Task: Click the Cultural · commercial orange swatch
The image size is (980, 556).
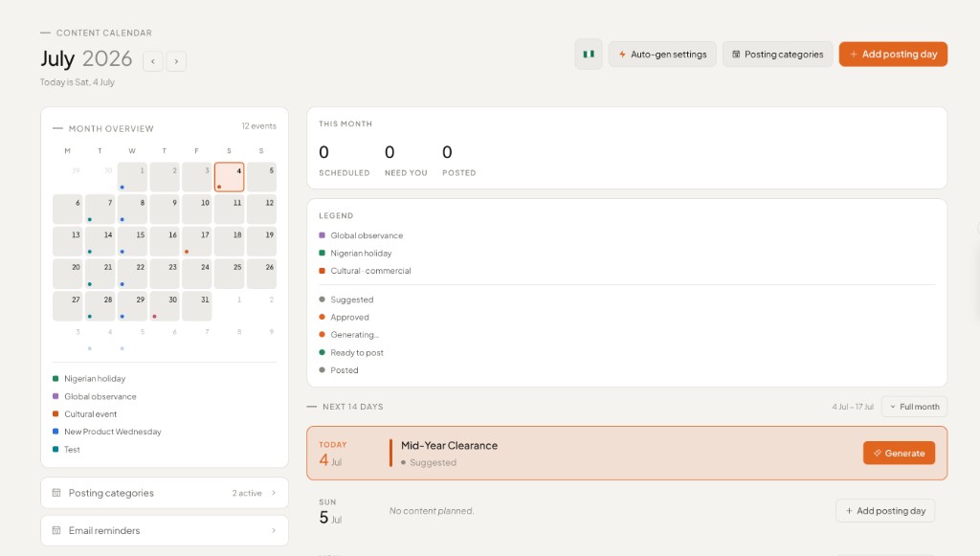Action: pyautogui.click(x=322, y=271)
